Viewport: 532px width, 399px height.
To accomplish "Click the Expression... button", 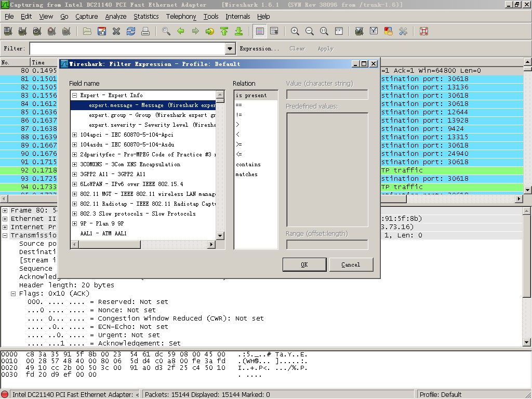I will tap(259, 48).
